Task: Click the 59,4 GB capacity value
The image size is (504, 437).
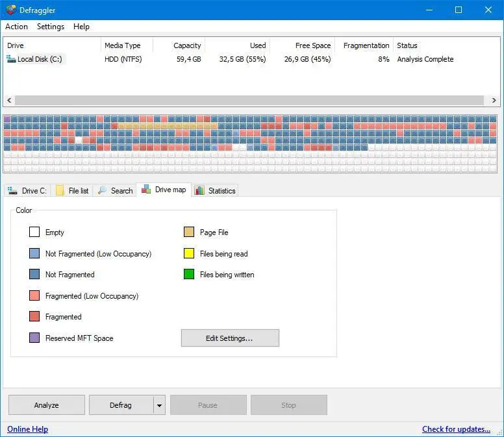Action: pyautogui.click(x=189, y=59)
